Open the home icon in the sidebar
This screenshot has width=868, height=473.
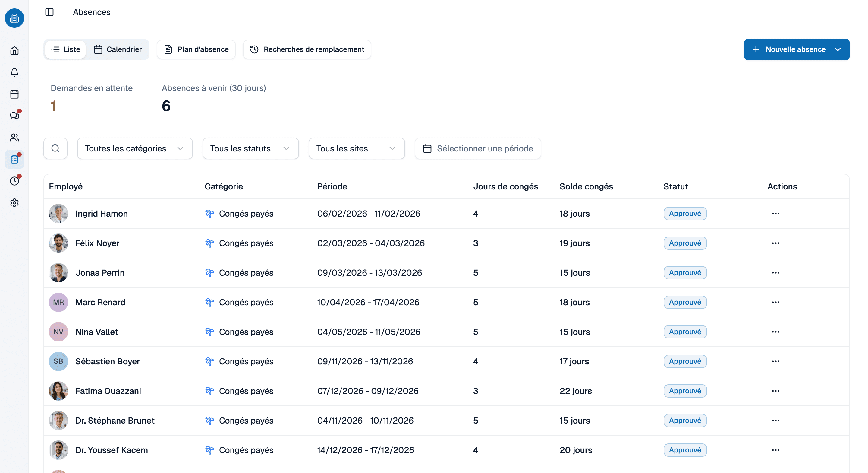tap(14, 51)
